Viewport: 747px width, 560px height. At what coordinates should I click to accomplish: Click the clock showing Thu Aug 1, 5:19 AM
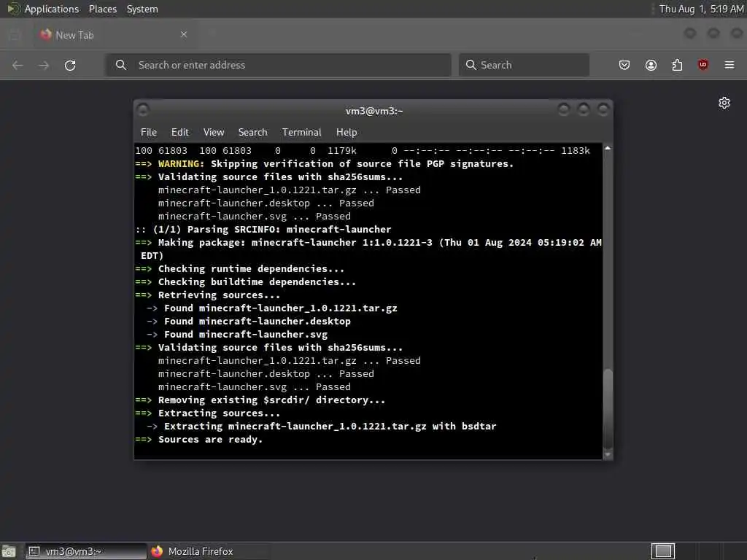pos(701,9)
